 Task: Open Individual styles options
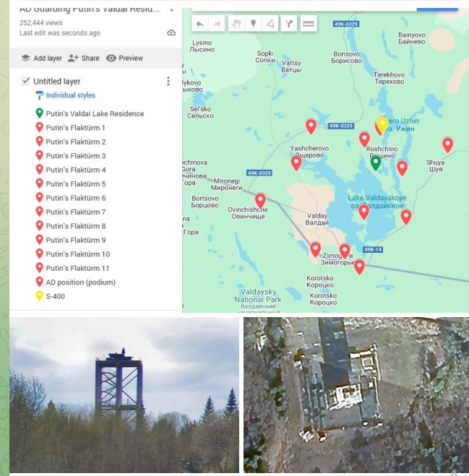click(x=69, y=95)
